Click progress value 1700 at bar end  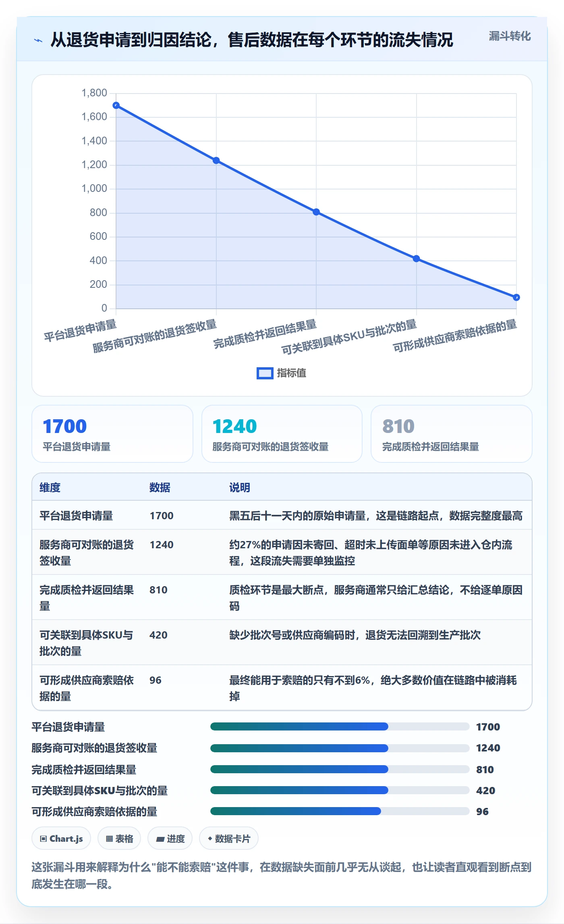[488, 727]
